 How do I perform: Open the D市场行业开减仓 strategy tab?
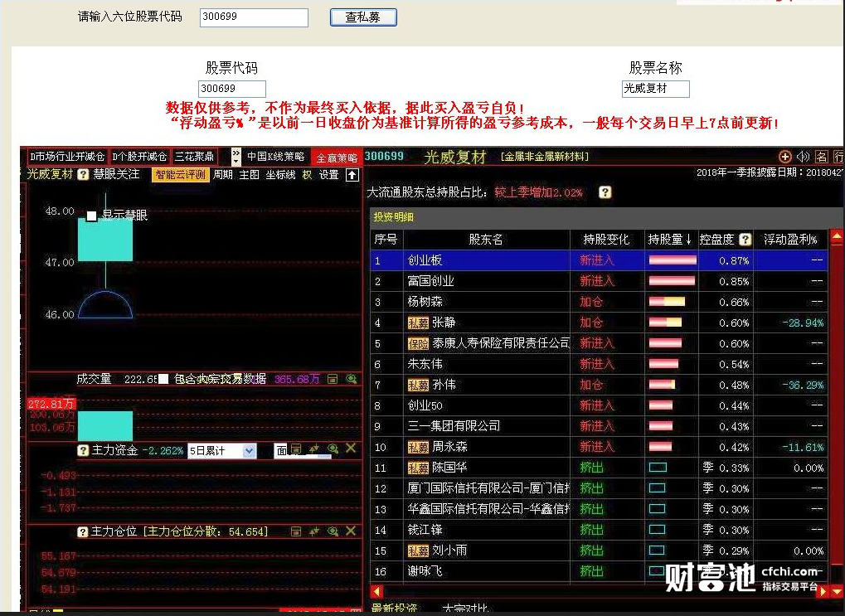click(68, 157)
